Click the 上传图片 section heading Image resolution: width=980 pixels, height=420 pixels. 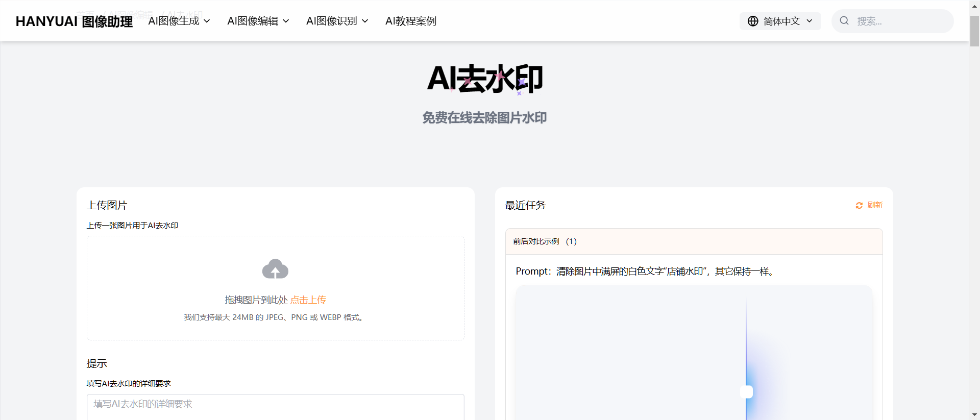click(x=107, y=205)
